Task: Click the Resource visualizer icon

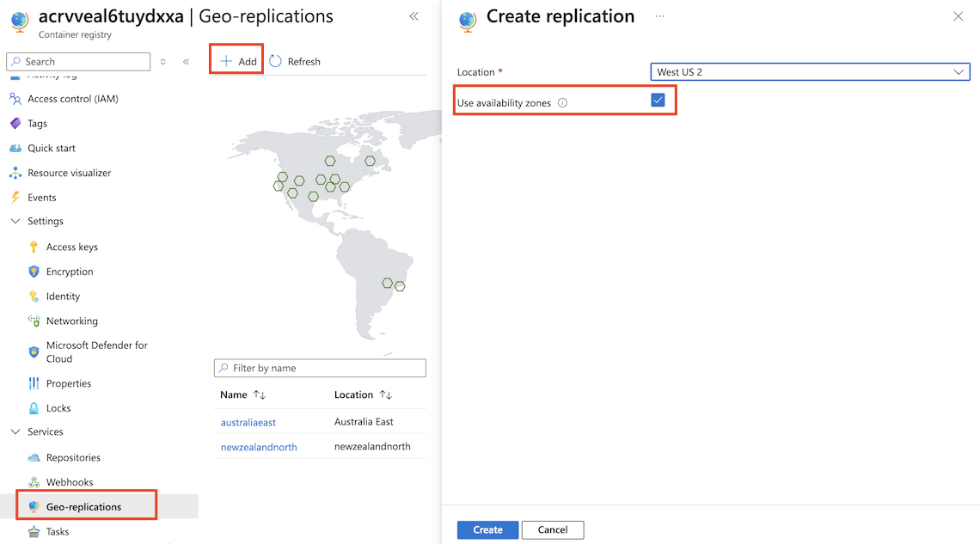Action: click(15, 173)
